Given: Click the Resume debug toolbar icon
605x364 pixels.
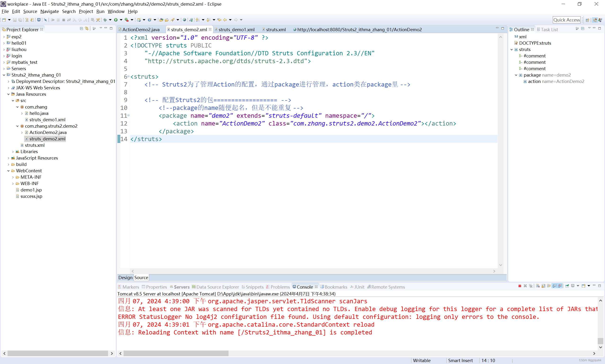Looking at the screenshot, I should pyautogui.click(x=53, y=20).
